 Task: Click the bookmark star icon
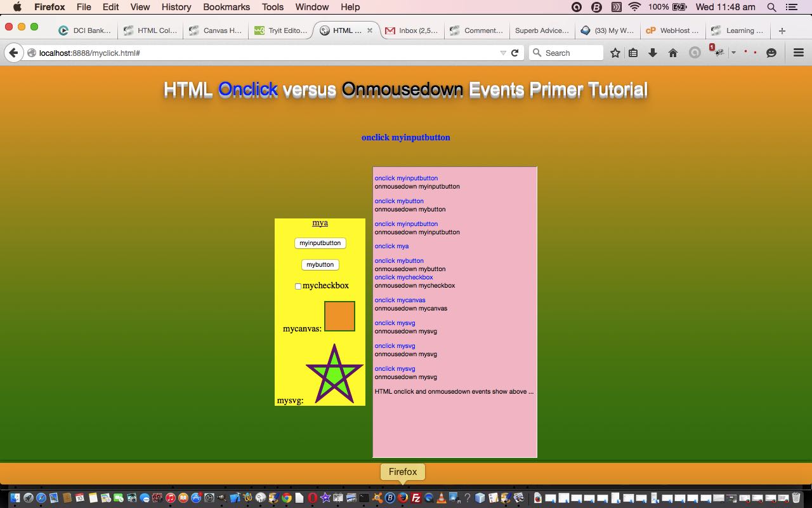coord(615,53)
